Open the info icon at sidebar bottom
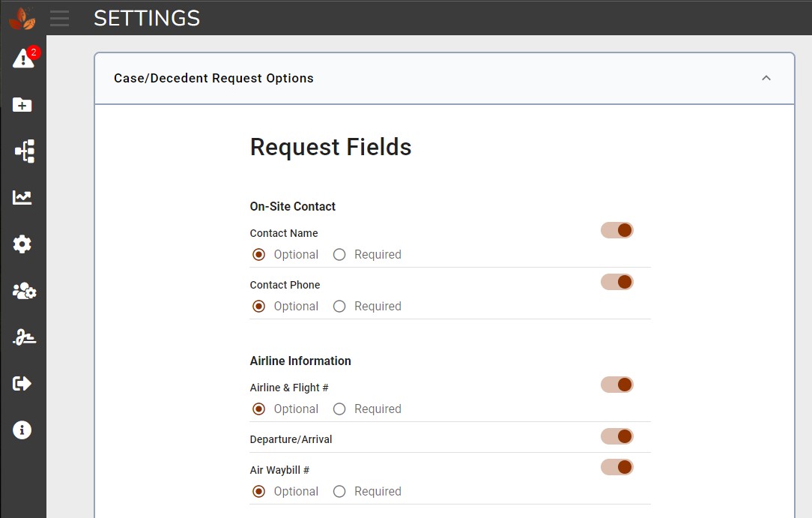 22,430
